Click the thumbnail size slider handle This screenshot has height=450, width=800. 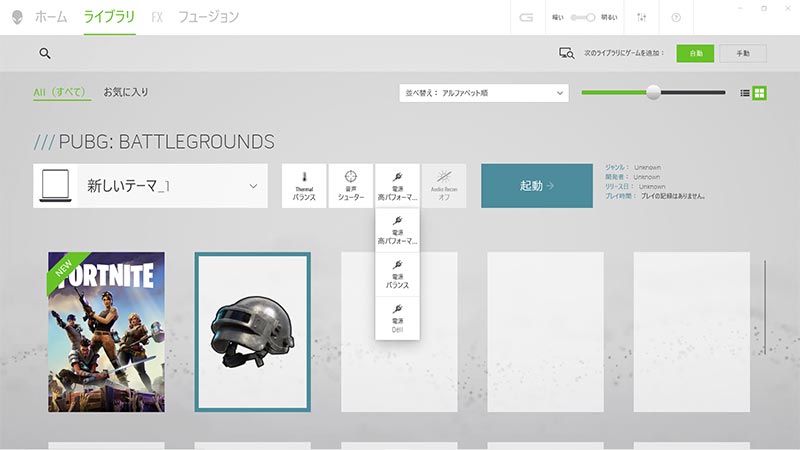tap(653, 92)
